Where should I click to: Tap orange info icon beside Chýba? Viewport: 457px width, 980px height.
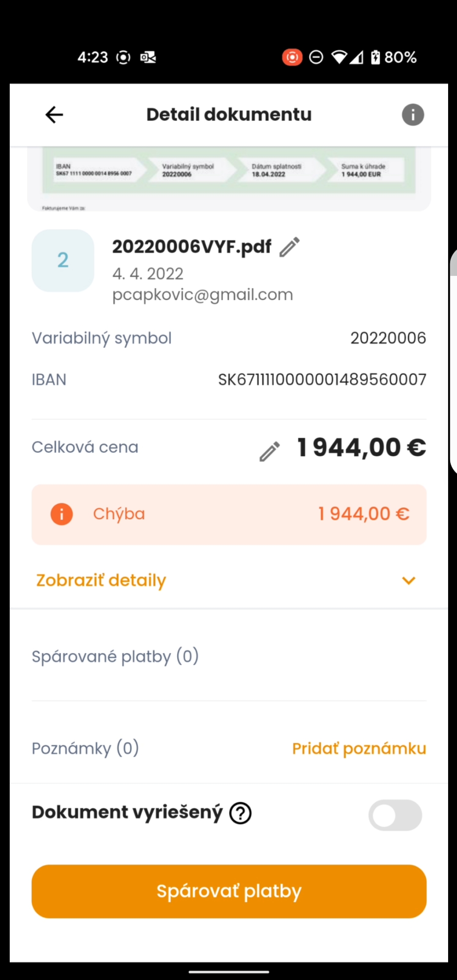point(62,514)
